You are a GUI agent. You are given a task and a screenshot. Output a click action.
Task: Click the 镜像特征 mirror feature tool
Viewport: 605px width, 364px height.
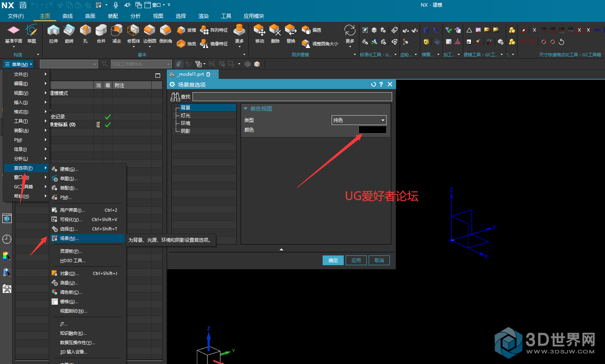point(214,44)
